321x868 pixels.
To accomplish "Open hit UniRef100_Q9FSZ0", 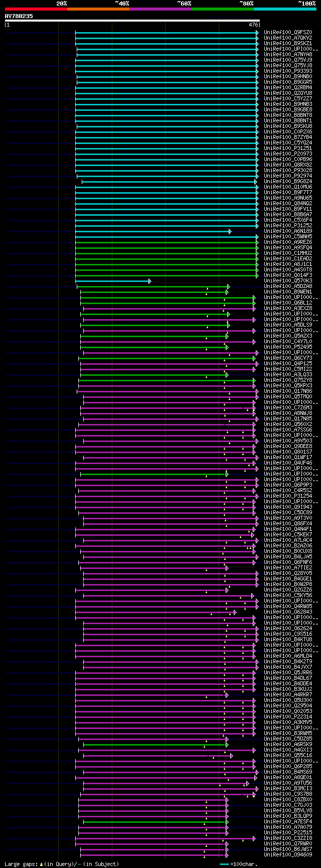I will (288, 33).
